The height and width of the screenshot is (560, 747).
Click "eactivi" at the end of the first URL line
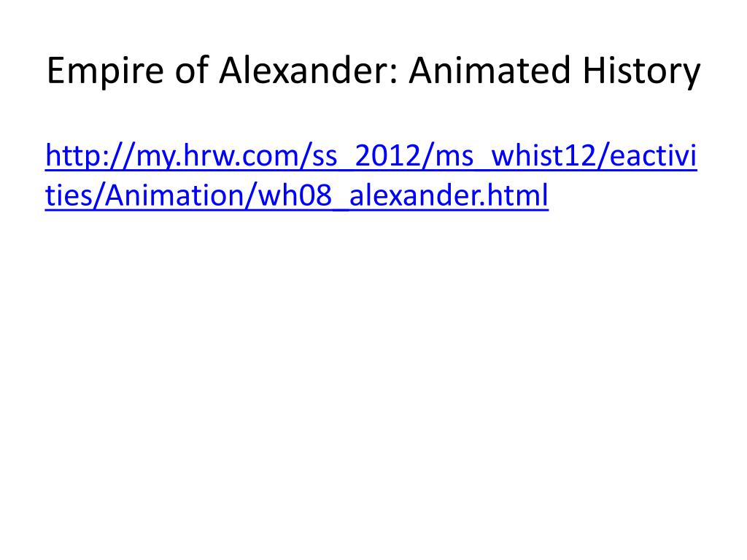[653, 156]
